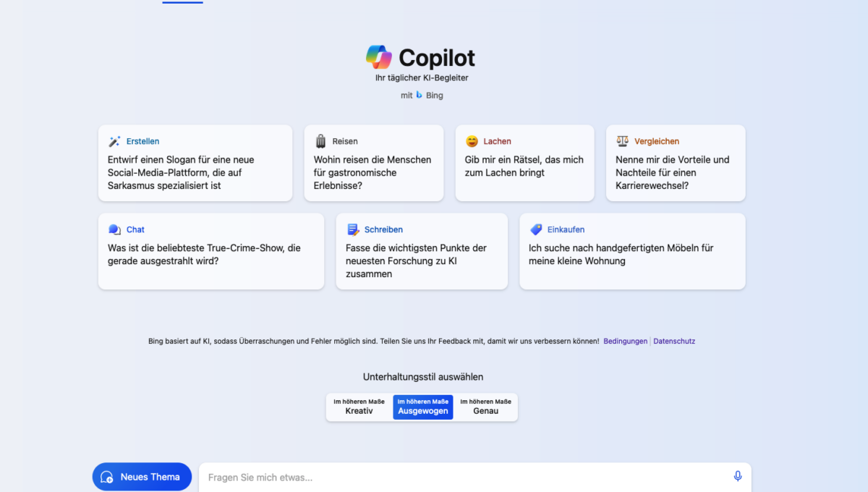
Task: Activate the microphone voice input
Action: [x=738, y=476]
